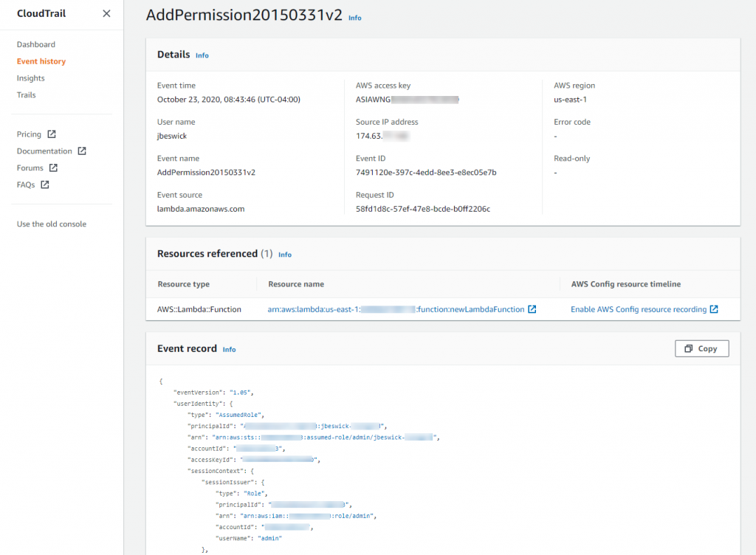Click Use the old console
The height and width of the screenshot is (555, 756).
click(50, 224)
